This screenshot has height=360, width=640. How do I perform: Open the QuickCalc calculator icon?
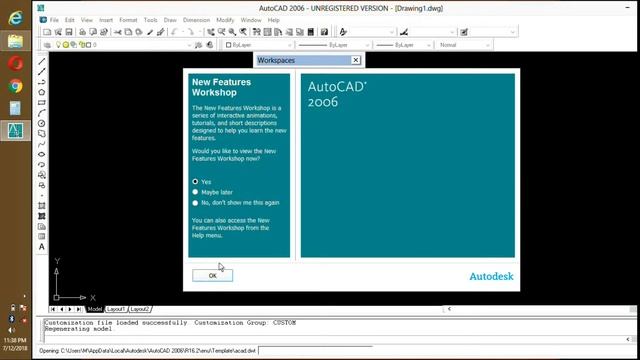[x=311, y=32]
